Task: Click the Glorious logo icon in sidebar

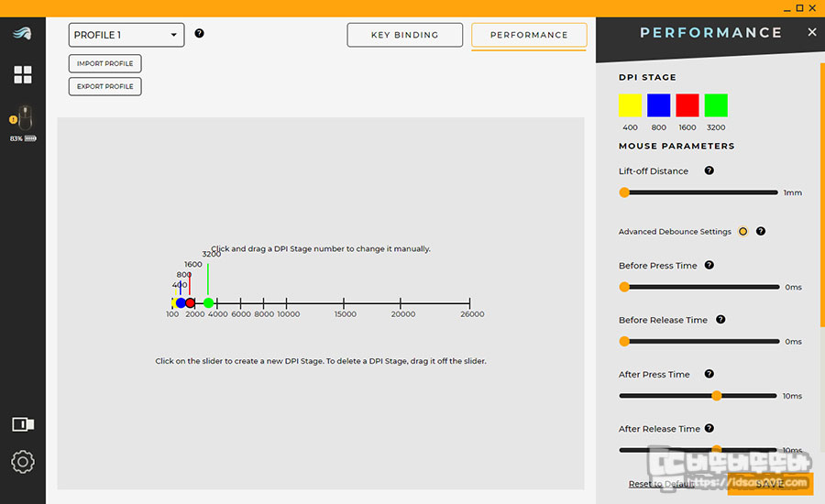Action: tap(23, 34)
